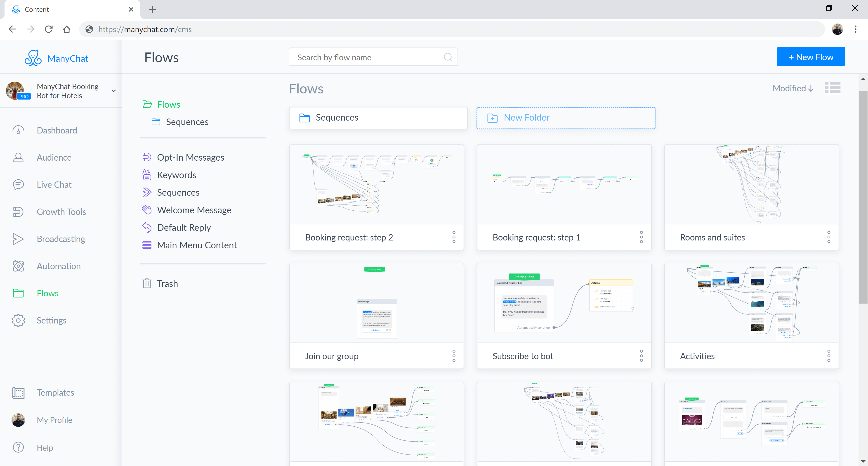Open options menu for Booking request: step 2

pos(453,237)
